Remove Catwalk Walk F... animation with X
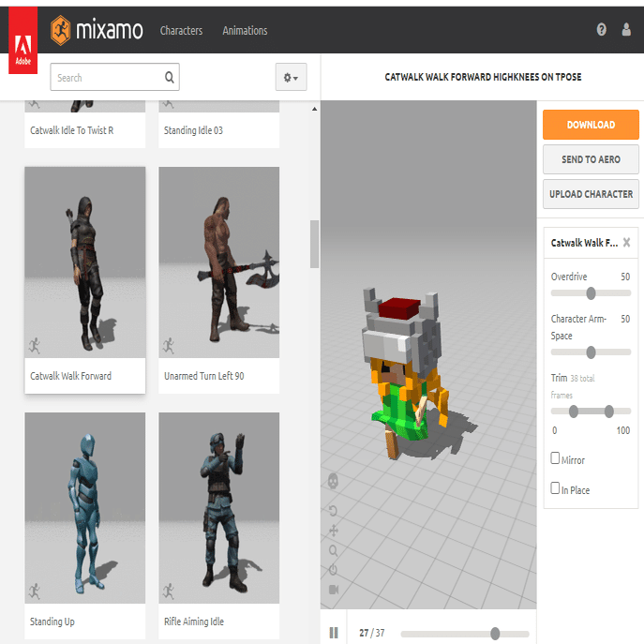This screenshot has height=644, width=644. (626, 243)
